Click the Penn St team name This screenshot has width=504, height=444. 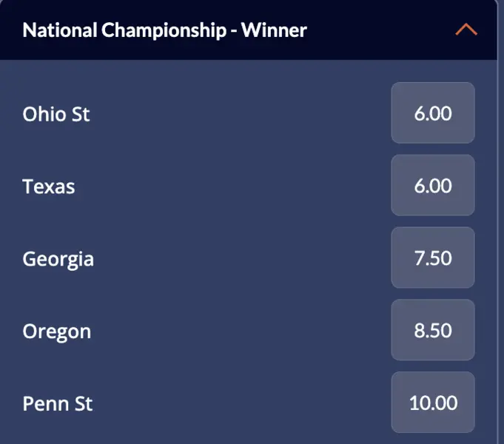click(x=58, y=404)
